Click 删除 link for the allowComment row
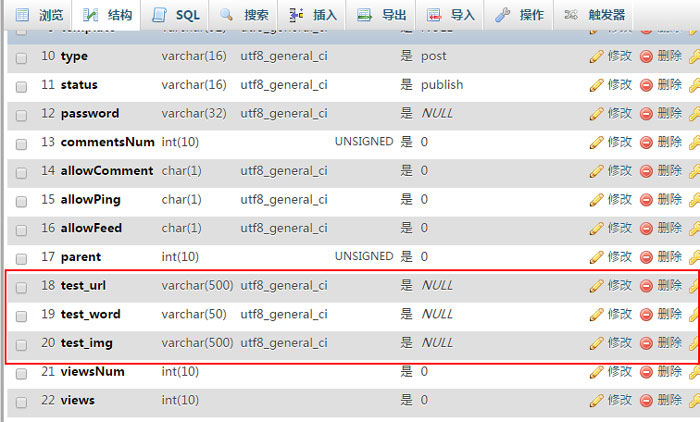Image resolution: width=700 pixels, height=422 pixels. (x=670, y=171)
